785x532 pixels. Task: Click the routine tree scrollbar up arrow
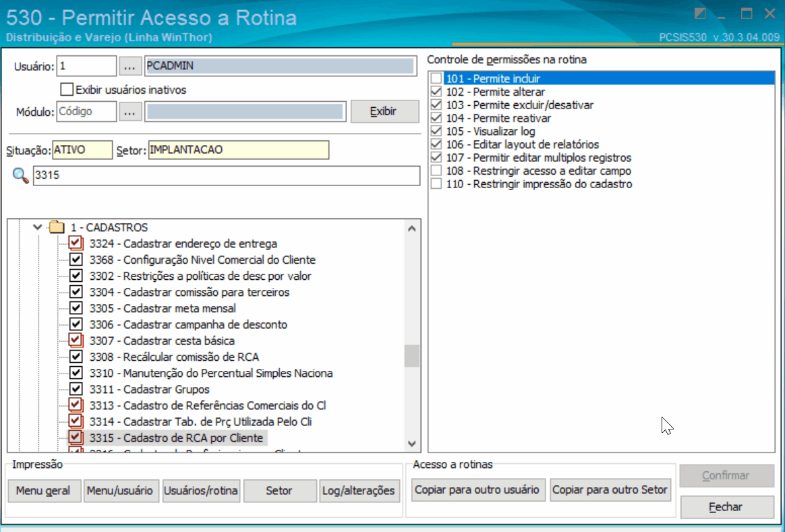[412, 228]
